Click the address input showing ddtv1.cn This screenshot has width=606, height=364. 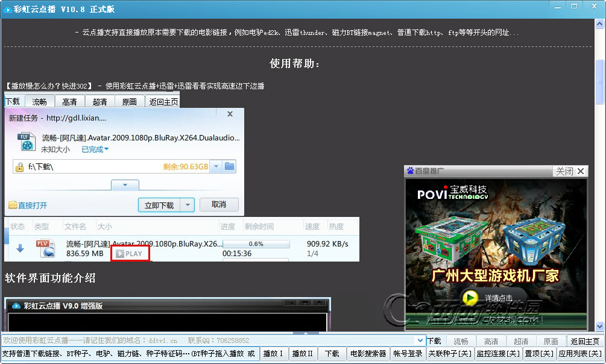(209, 340)
